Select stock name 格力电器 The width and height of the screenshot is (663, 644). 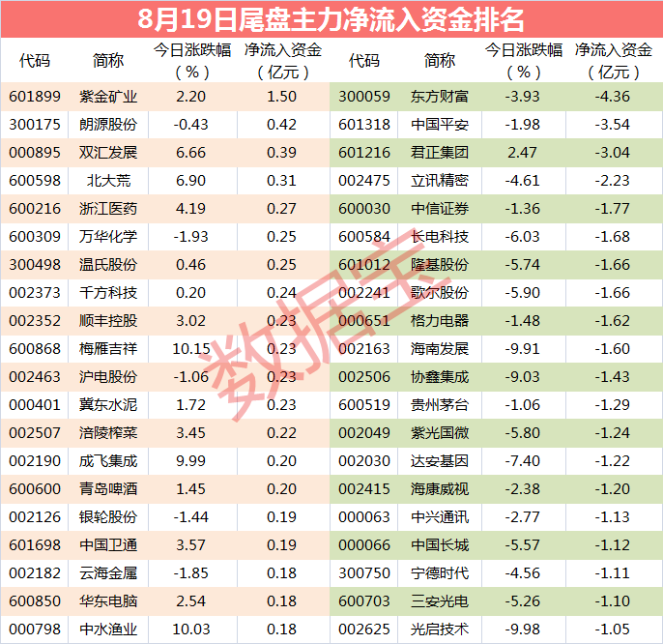[x=440, y=321]
